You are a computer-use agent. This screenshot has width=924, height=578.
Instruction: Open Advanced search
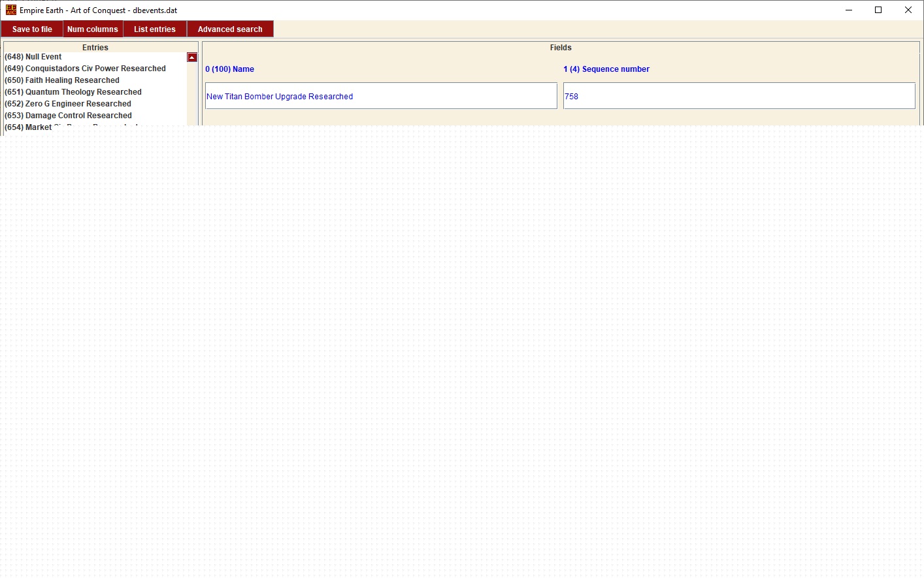pyautogui.click(x=230, y=29)
